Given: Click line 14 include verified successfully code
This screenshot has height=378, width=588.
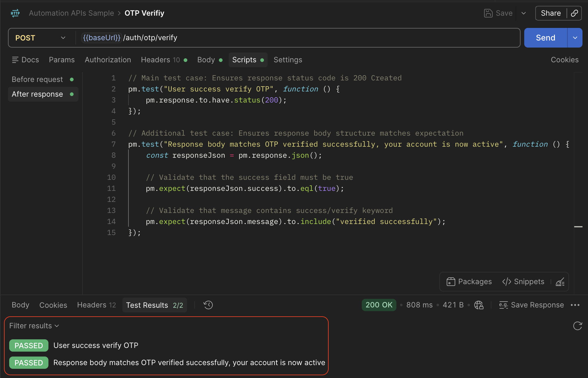Looking at the screenshot, I should click(296, 222).
